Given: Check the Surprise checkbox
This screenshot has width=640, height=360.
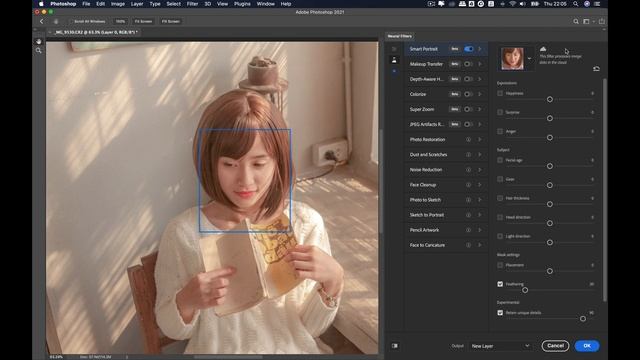Looking at the screenshot, I should [x=500, y=112].
